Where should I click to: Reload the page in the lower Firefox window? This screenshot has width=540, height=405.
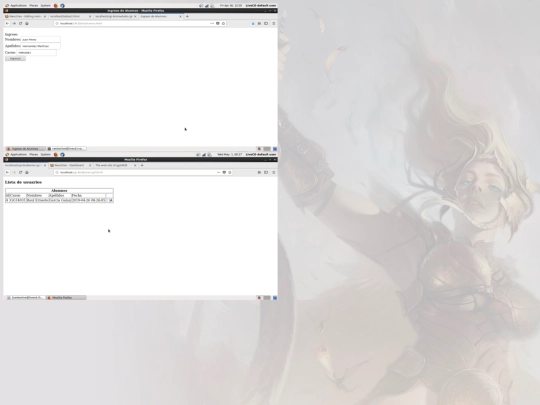[x=20, y=172]
